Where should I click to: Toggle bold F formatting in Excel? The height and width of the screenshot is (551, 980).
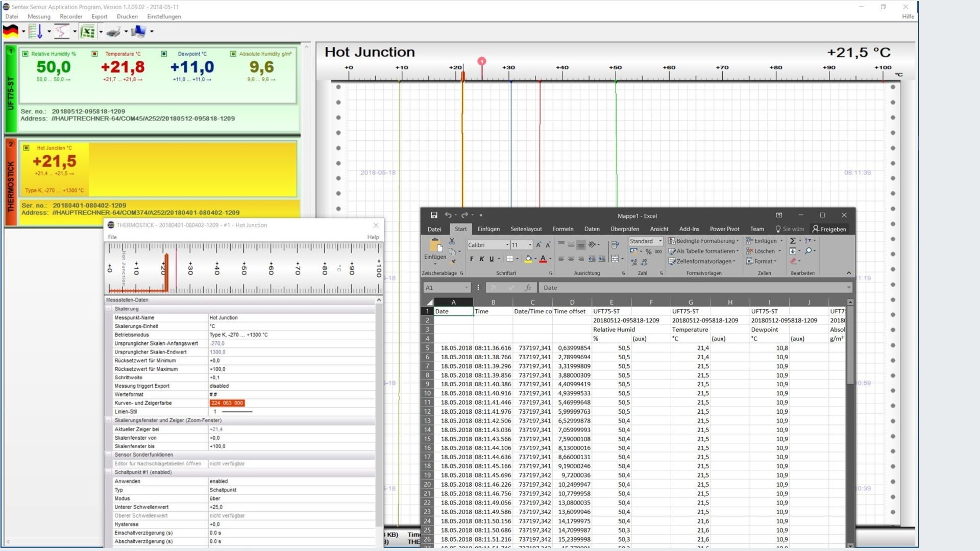pyautogui.click(x=472, y=259)
